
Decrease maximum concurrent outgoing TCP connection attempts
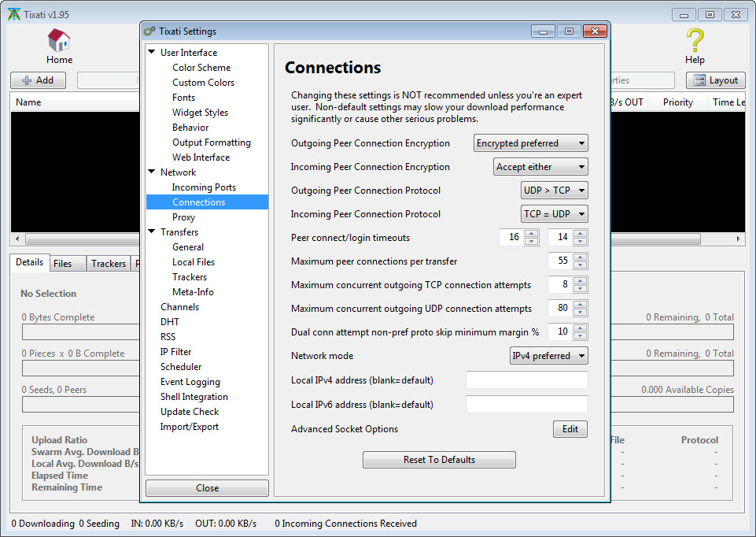[580, 288]
